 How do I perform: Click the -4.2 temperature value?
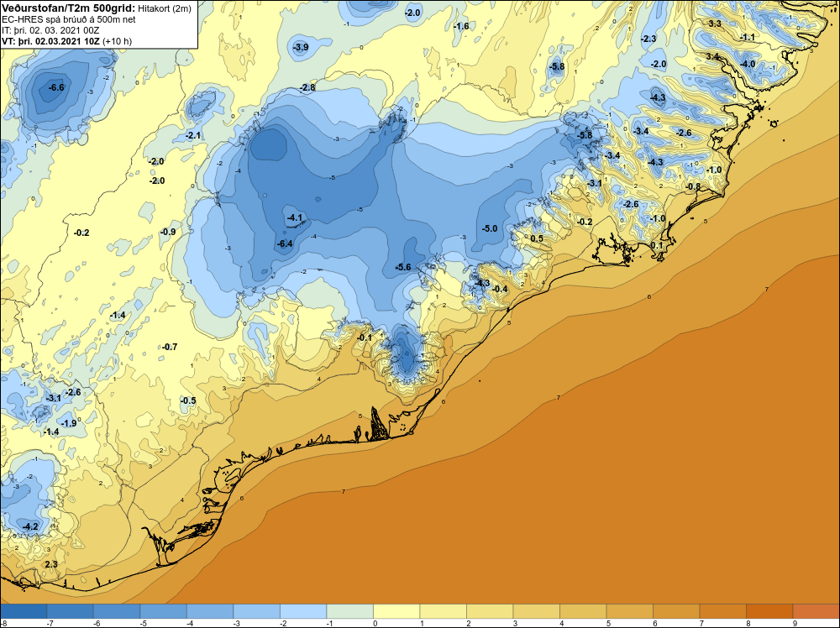click(30, 526)
